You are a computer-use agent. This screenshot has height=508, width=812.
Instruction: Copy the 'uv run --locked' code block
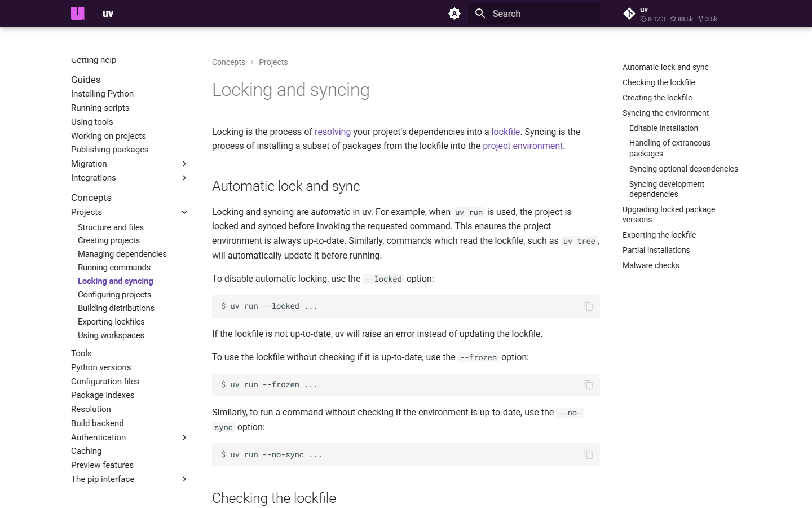(588, 306)
